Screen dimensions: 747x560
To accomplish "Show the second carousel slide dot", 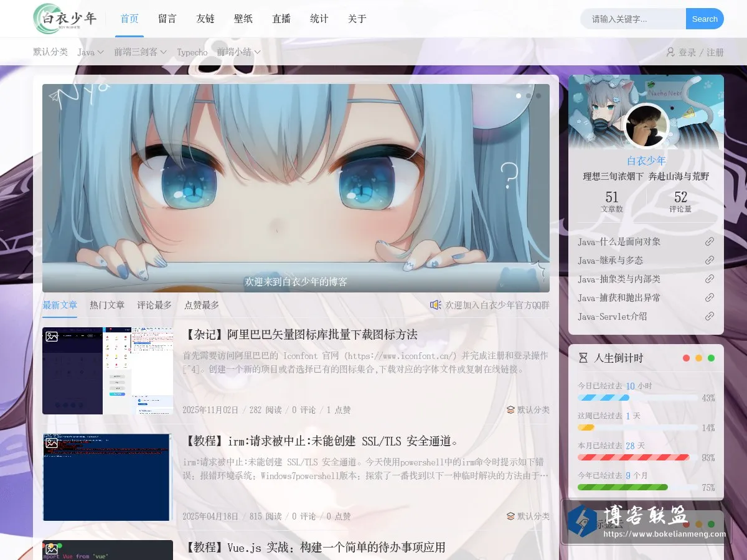I will (x=529, y=96).
